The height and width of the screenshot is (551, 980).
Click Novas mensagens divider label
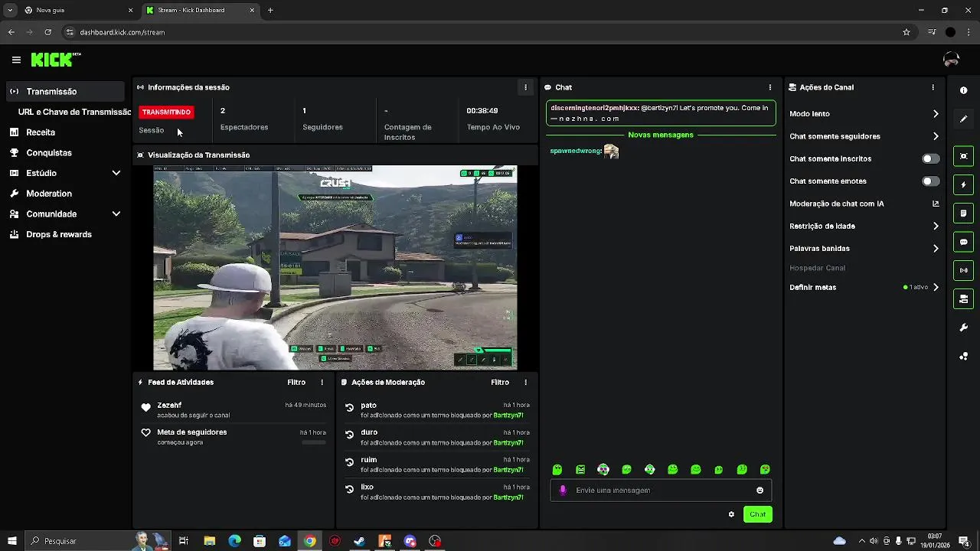660,135
